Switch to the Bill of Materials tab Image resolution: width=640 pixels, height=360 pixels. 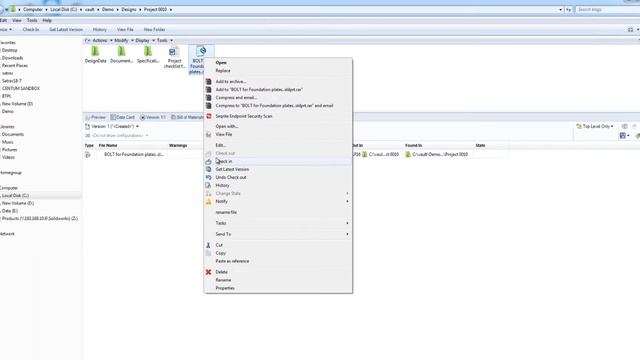point(187,118)
